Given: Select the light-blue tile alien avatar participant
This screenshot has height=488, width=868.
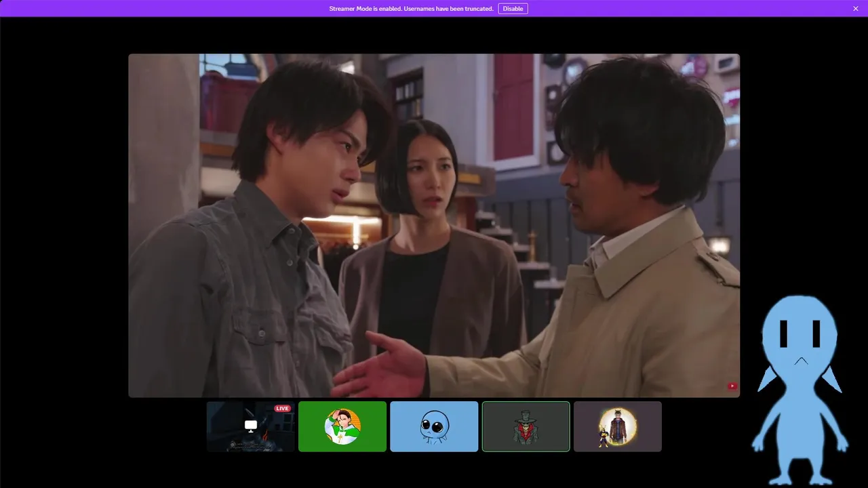Looking at the screenshot, I should tap(434, 426).
